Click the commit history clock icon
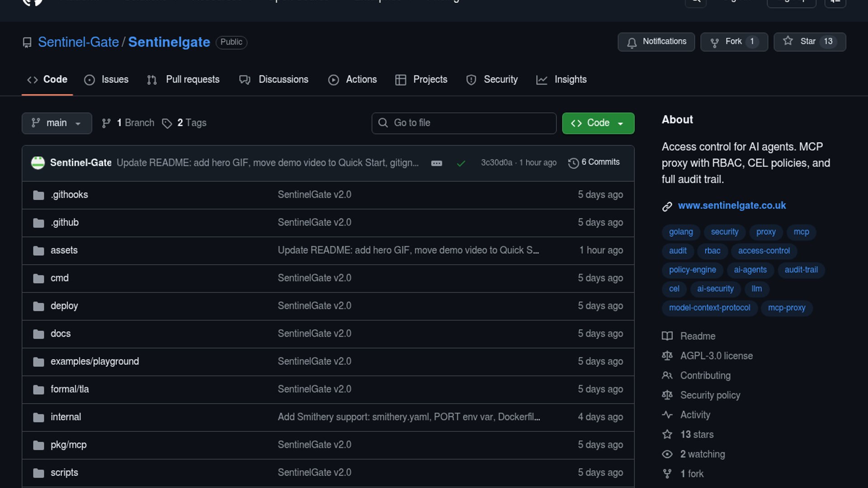This screenshot has height=488, width=868. (x=573, y=163)
